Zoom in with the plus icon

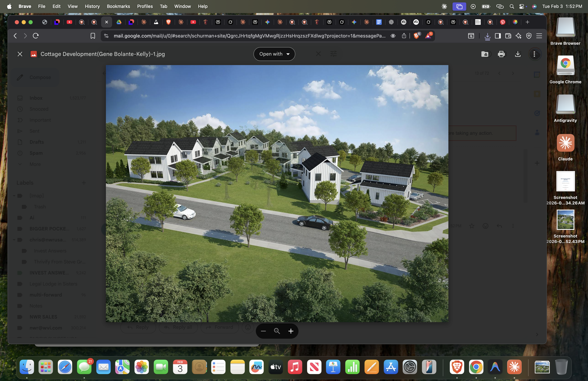coord(291,331)
